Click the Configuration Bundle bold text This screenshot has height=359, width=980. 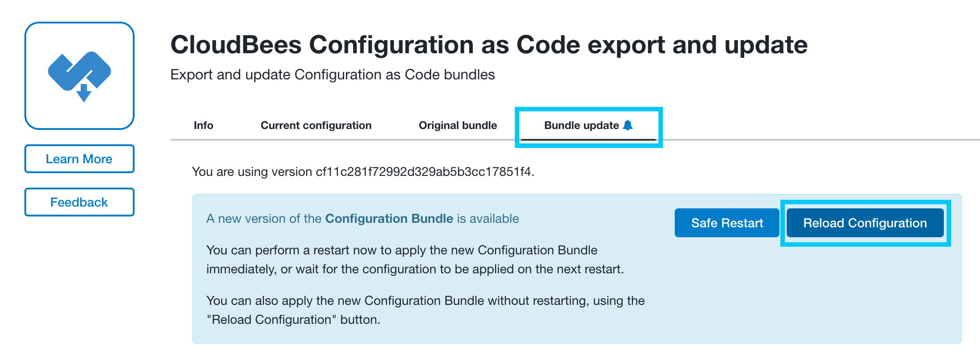[x=388, y=218]
